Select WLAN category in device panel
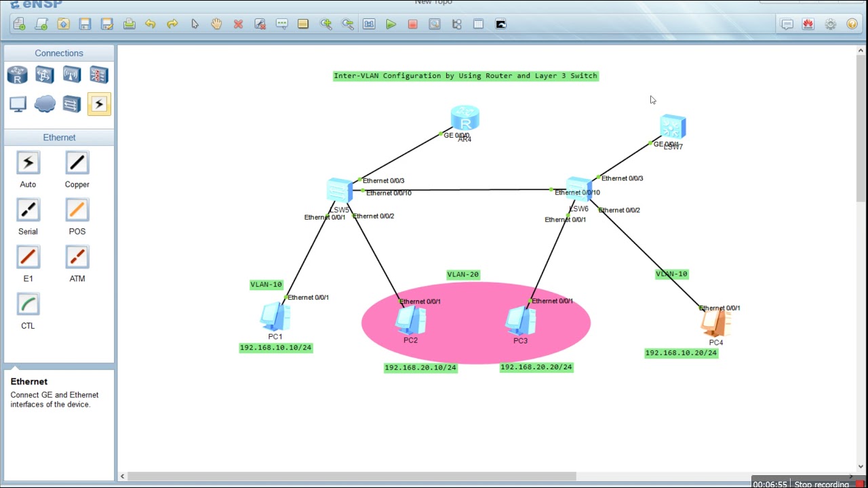This screenshot has width=868, height=488. (x=72, y=75)
